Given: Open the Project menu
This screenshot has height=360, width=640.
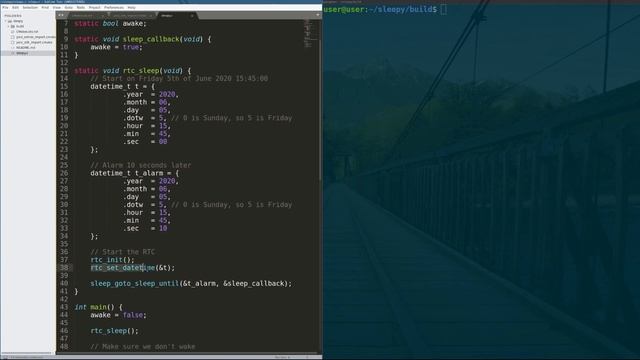Looking at the screenshot, I should point(94,7).
